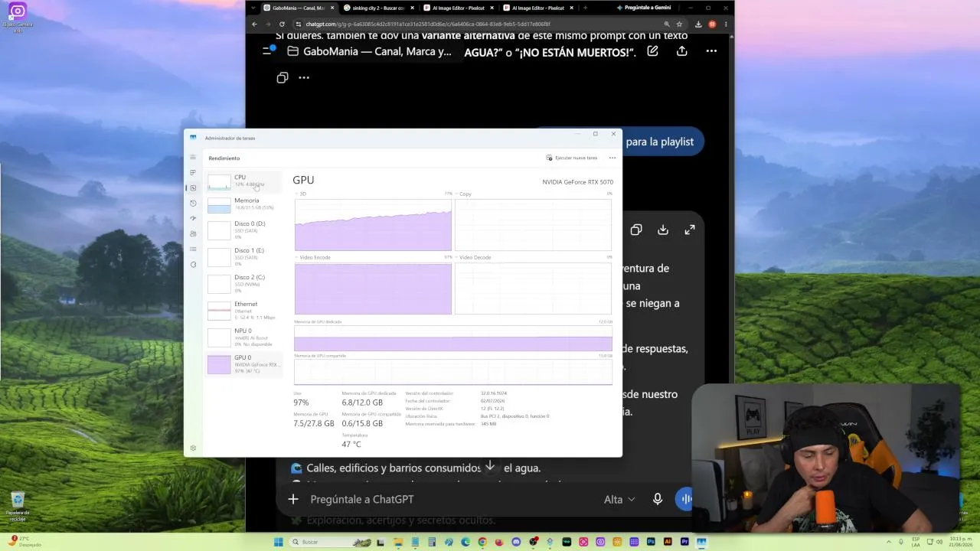Image resolution: width=980 pixels, height=551 pixels.
Task: Select NPU 0 in the performance list
Action: [x=244, y=337]
